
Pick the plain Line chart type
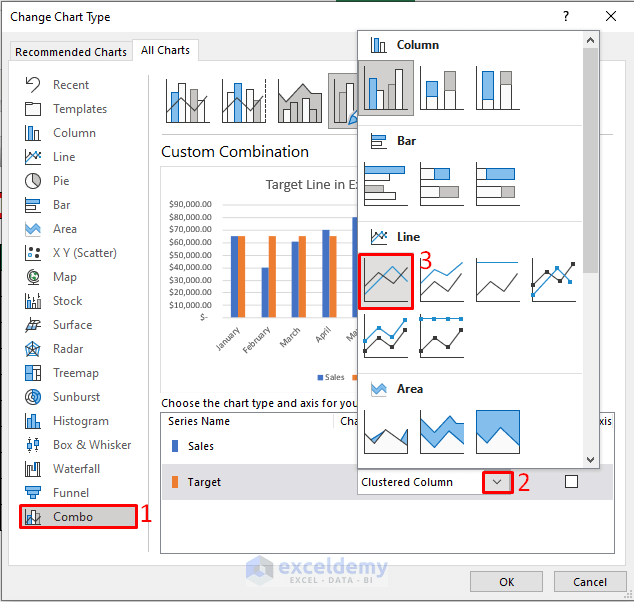386,281
